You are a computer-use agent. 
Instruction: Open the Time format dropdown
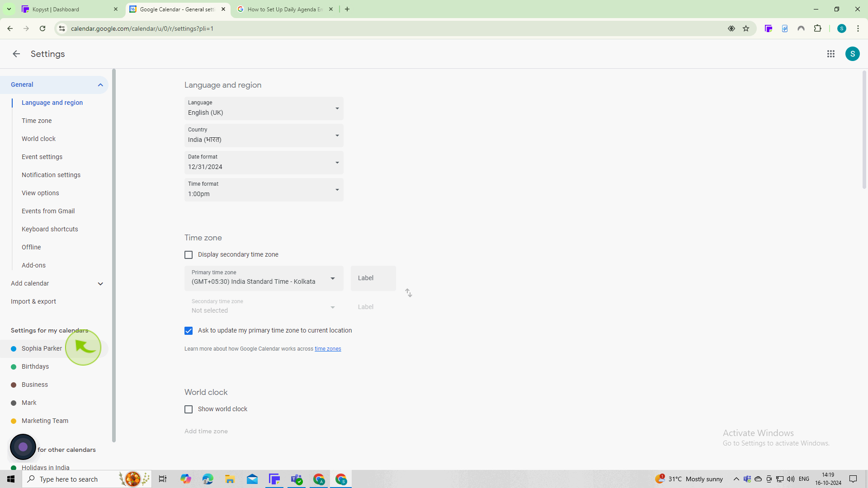click(264, 190)
